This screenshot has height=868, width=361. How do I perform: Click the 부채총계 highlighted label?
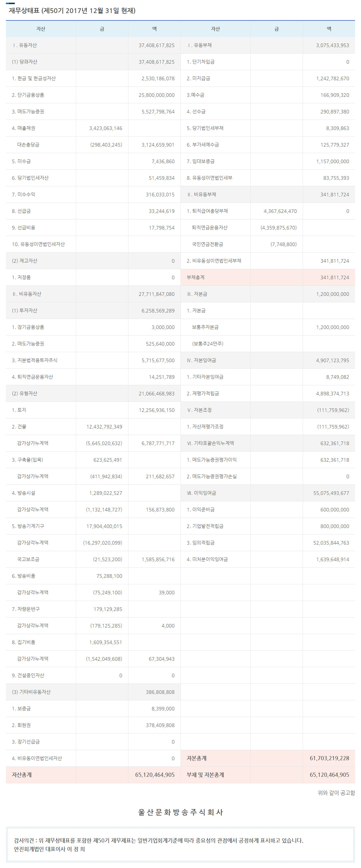click(196, 277)
